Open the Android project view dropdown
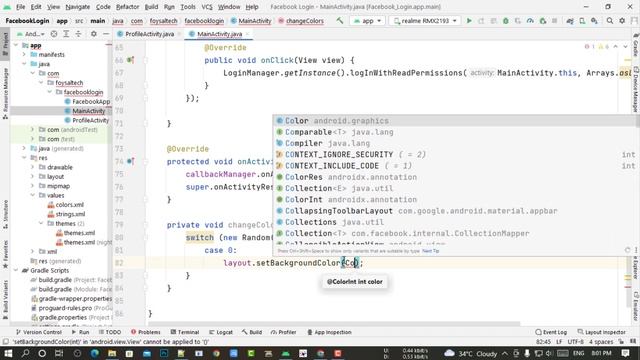The height and width of the screenshot is (360, 640). point(30,34)
